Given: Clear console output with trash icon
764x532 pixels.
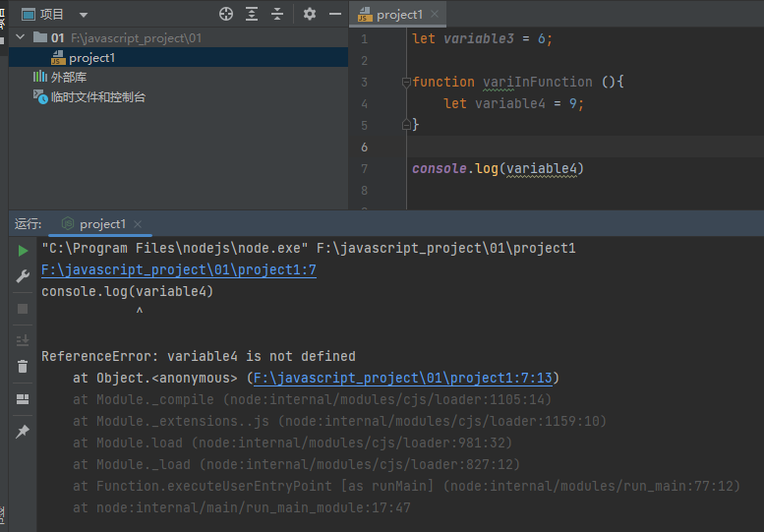Looking at the screenshot, I should pyautogui.click(x=23, y=366).
